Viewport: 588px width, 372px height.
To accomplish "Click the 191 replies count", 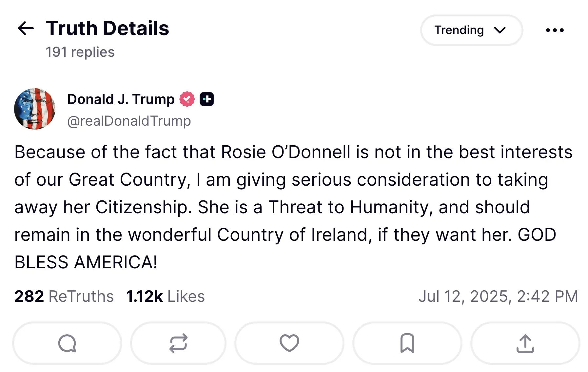I will point(80,52).
